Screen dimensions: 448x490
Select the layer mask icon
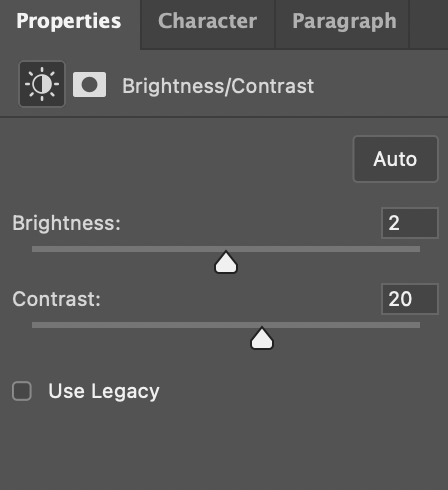(x=89, y=85)
